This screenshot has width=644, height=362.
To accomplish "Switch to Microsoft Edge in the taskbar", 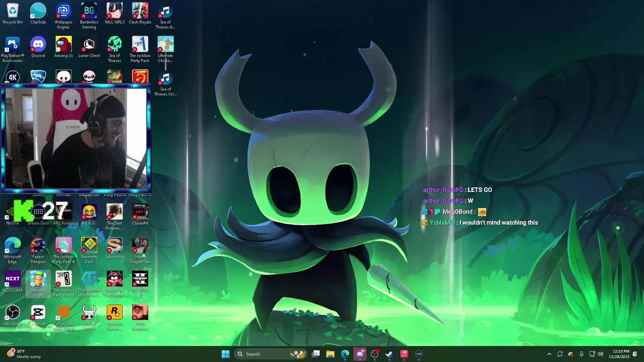I will [345, 354].
